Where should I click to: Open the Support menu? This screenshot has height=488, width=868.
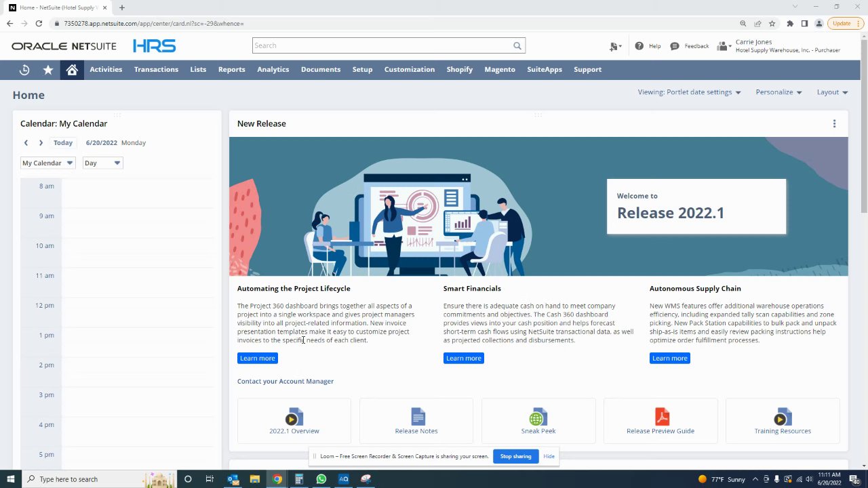point(587,70)
